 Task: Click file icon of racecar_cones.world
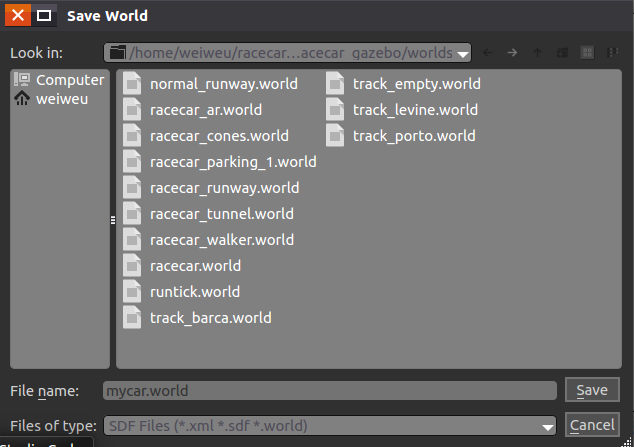click(132, 136)
